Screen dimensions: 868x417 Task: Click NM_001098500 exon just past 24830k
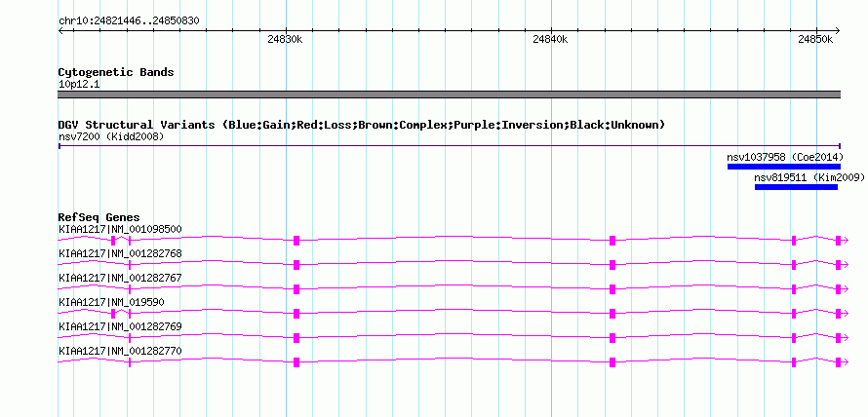point(296,240)
